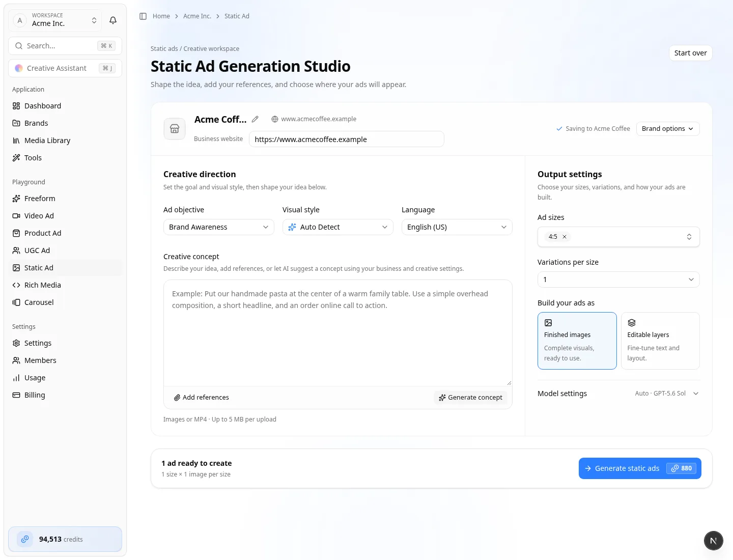
Task: Click Generate static ads
Action: point(640,468)
